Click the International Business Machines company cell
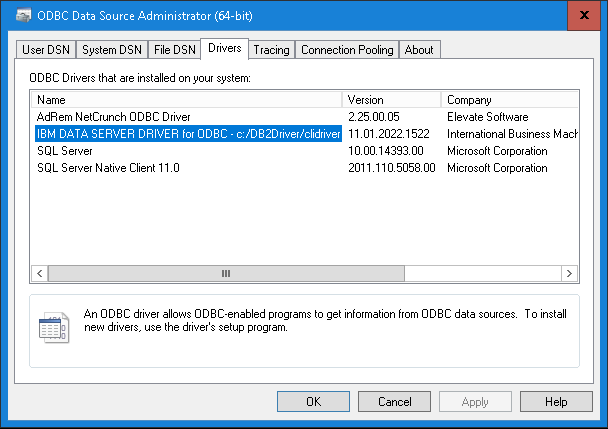This screenshot has width=608, height=429. point(512,134)
